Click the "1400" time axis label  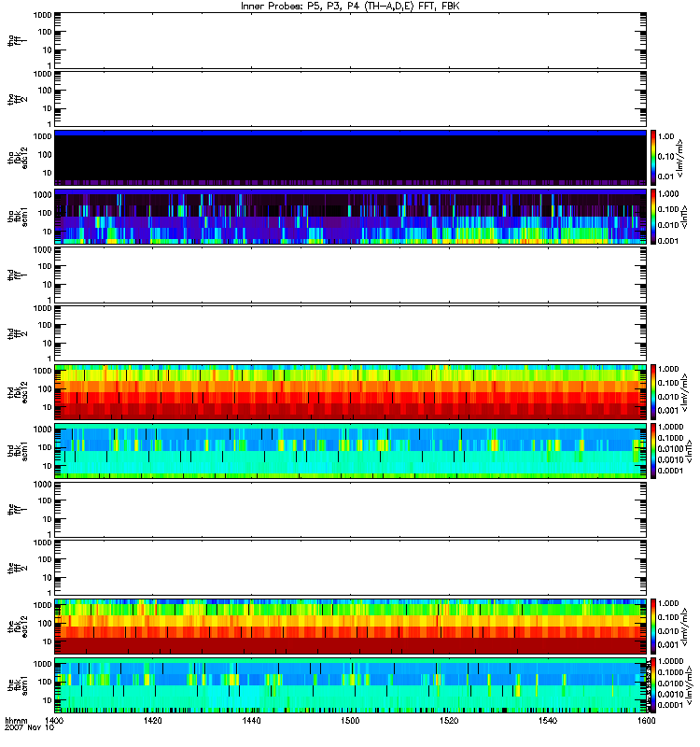54,720
